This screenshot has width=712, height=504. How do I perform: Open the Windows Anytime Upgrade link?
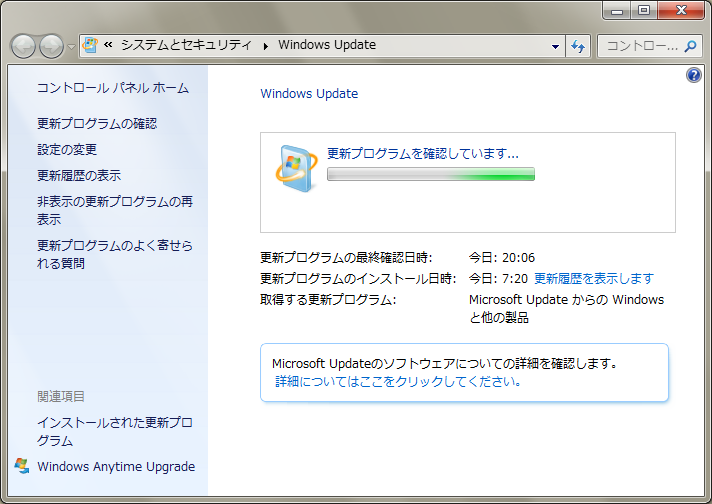(116, 466)
